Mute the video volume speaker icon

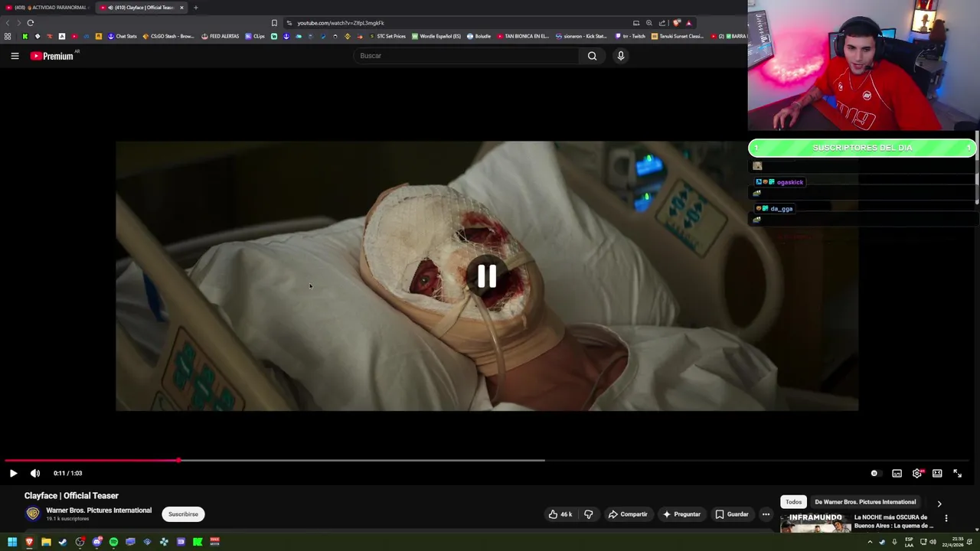click(x=35, y=473)
